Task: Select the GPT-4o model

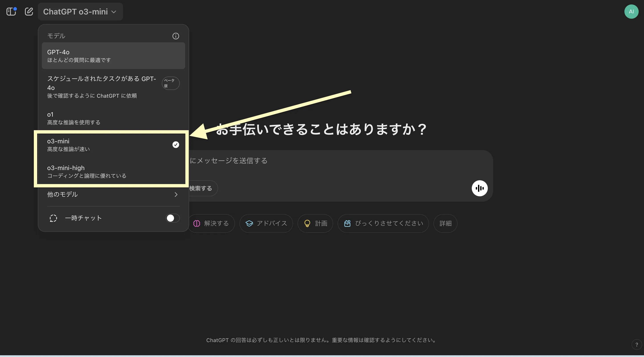Action: click(113, 56)
